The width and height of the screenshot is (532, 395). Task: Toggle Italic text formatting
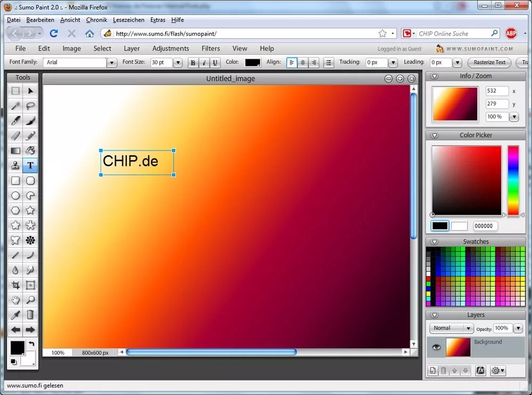204,62
